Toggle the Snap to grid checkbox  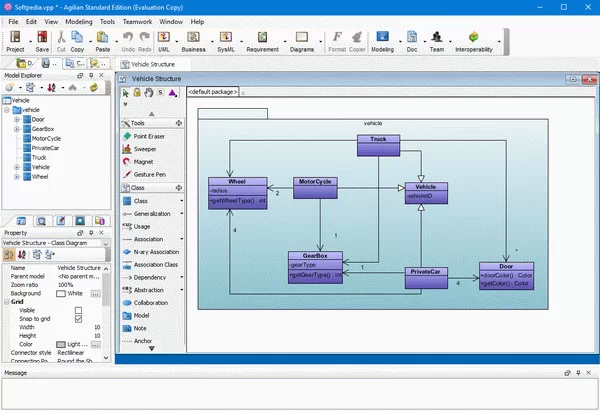coord(79,318)
